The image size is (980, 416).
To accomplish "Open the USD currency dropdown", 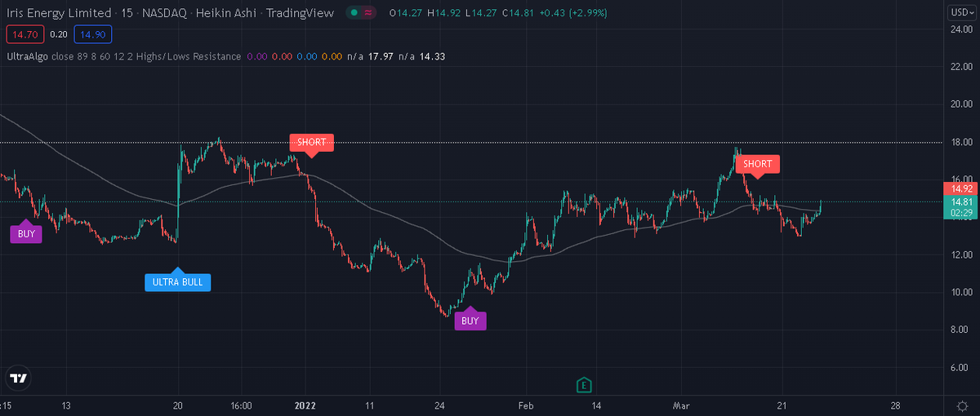I will click(x=960, y=12).
